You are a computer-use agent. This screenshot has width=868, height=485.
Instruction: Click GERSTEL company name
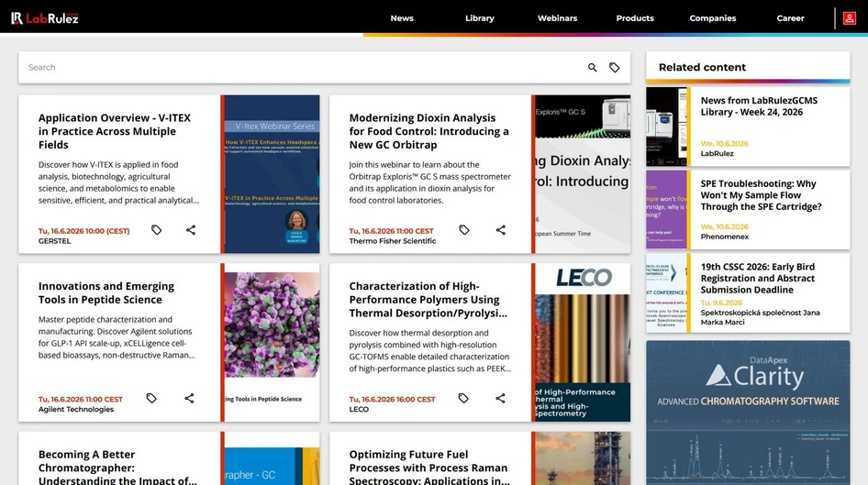pyautogui.click(x=54, y=241)
